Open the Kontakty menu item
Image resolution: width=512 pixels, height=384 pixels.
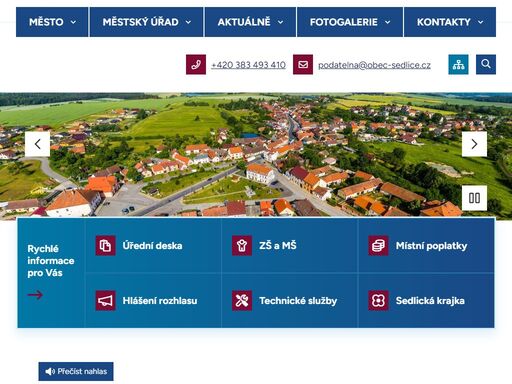pos(450,22)
